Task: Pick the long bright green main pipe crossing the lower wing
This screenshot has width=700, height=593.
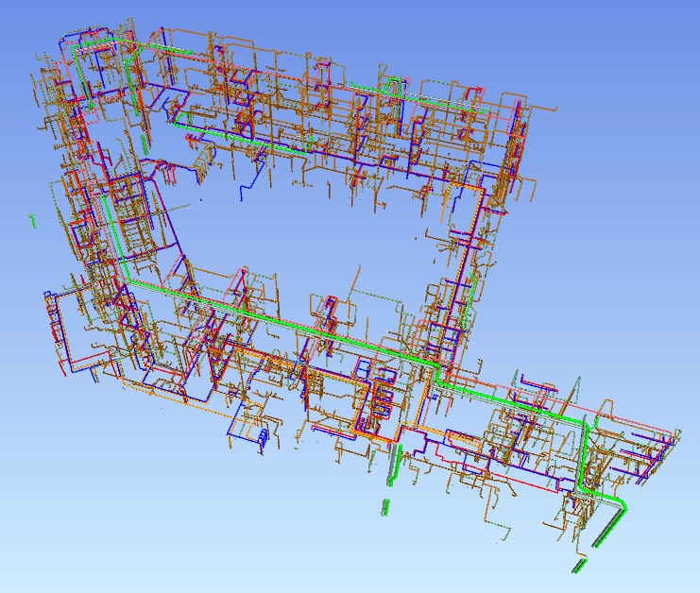Action: [x=285, y=323]
